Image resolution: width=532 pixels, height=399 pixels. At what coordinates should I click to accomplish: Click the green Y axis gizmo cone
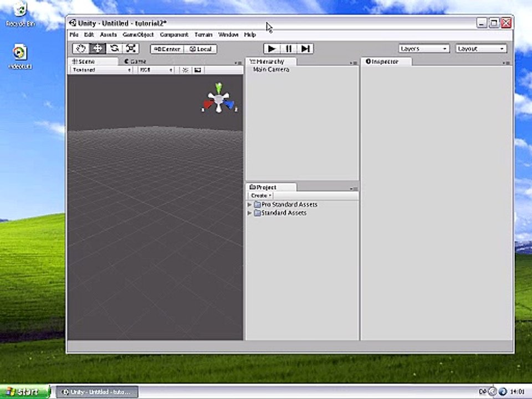[219, 87]
